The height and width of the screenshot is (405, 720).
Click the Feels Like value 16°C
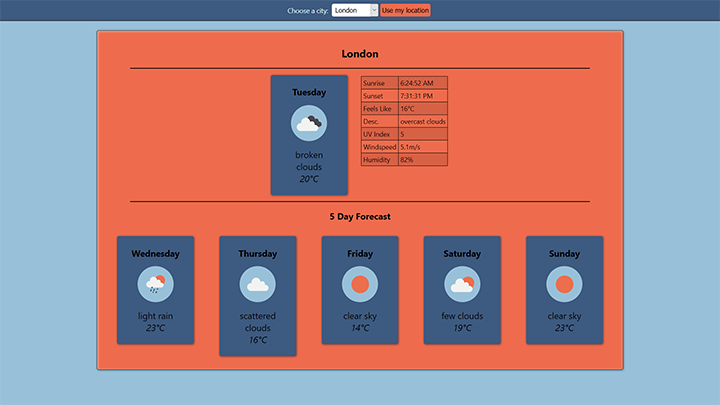pos(422,109)
